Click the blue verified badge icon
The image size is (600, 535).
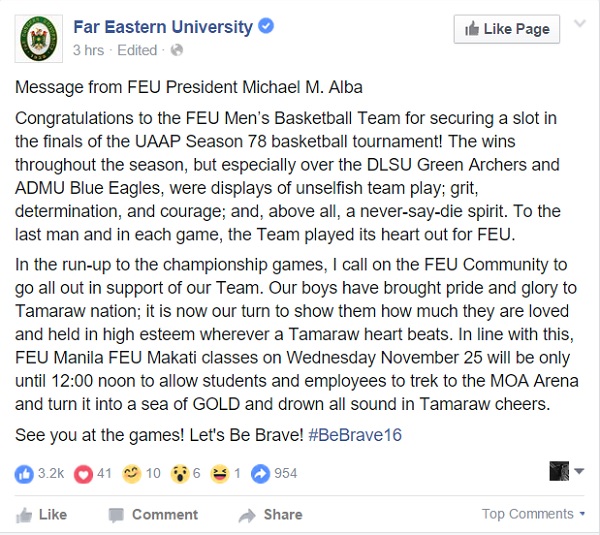tap(266, 26)
